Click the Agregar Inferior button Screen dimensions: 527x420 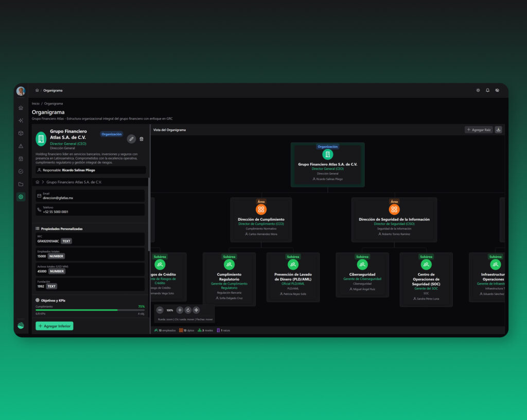coord(55,326)
